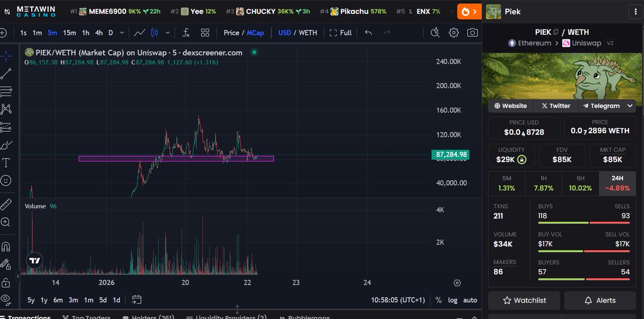Show chart values in WETH

click(x=308, y=33)
